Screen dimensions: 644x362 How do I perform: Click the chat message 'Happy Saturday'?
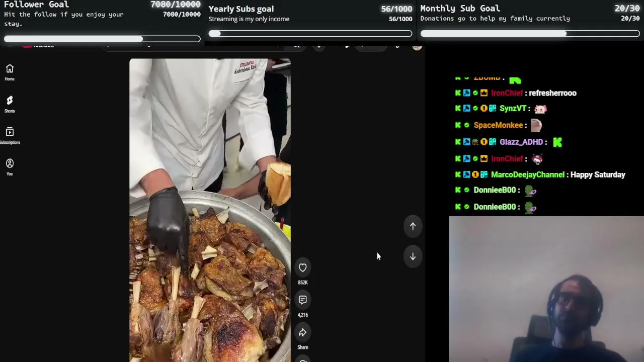pos(598,175)
